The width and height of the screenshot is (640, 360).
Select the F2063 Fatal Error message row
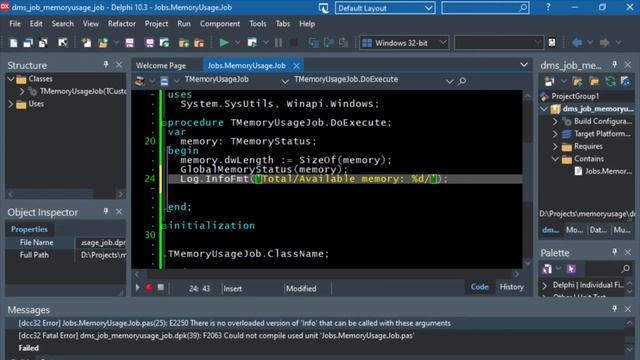316,336
